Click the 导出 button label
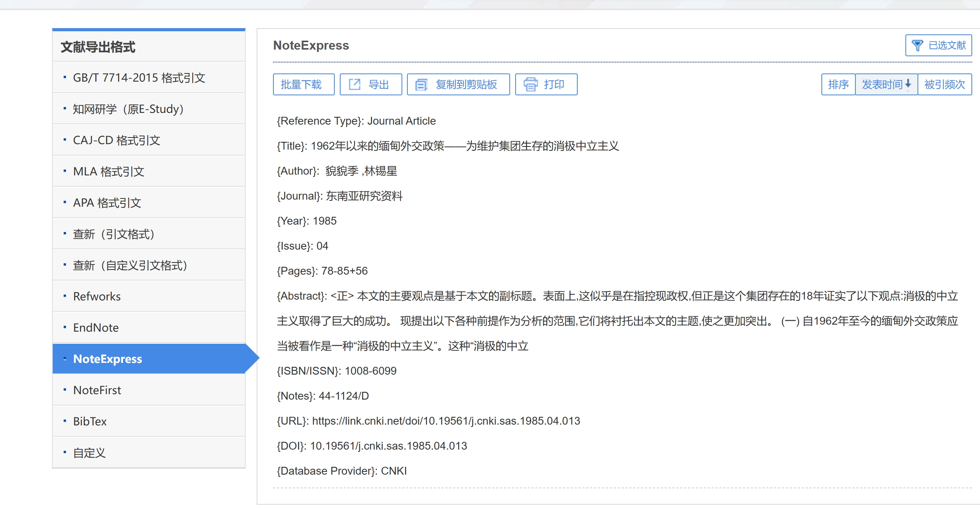Image resolution: width=980 pixels, height=509 pixels. coord(378,84)
